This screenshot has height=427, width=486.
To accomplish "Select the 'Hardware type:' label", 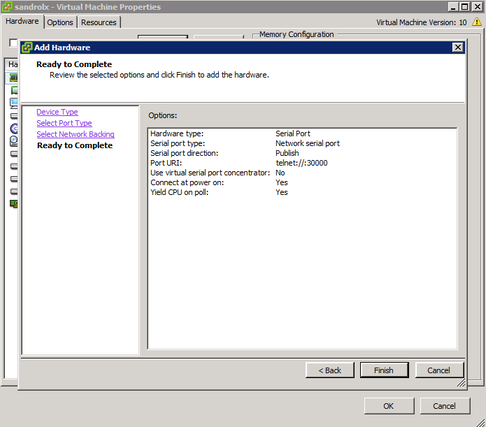I will tap(177, 134).
